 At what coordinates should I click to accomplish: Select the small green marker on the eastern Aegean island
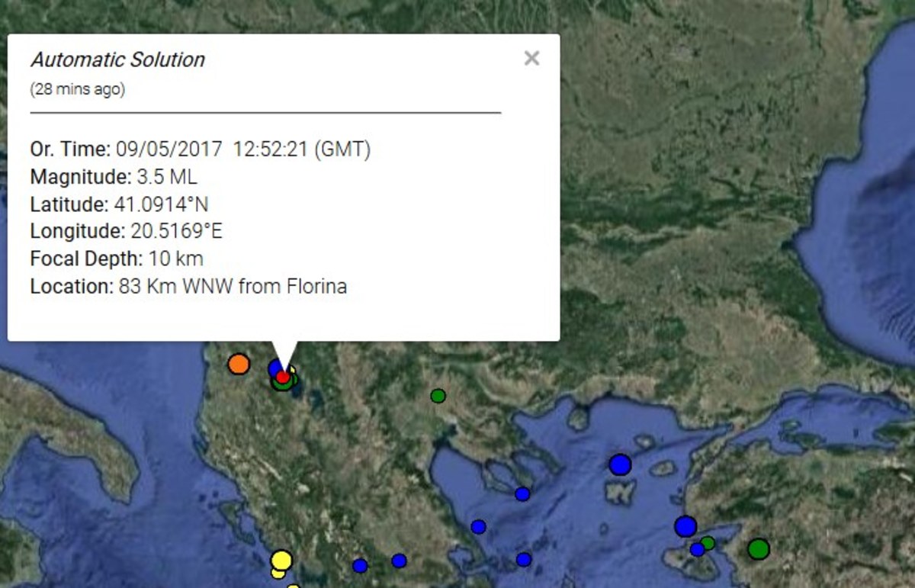point(708,543)
